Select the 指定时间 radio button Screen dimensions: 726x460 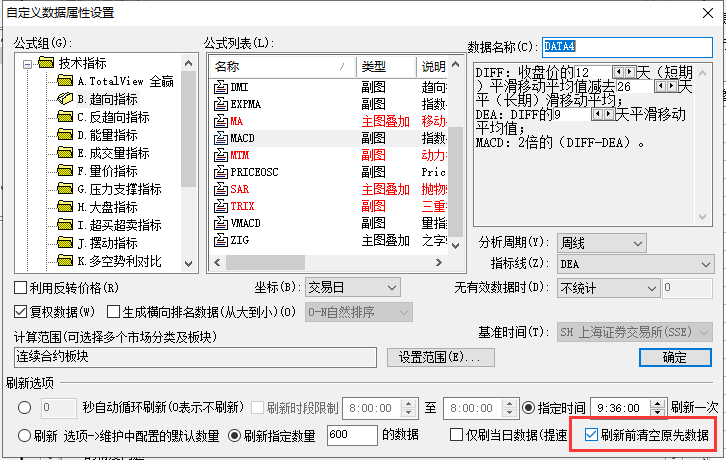[529, 408]
